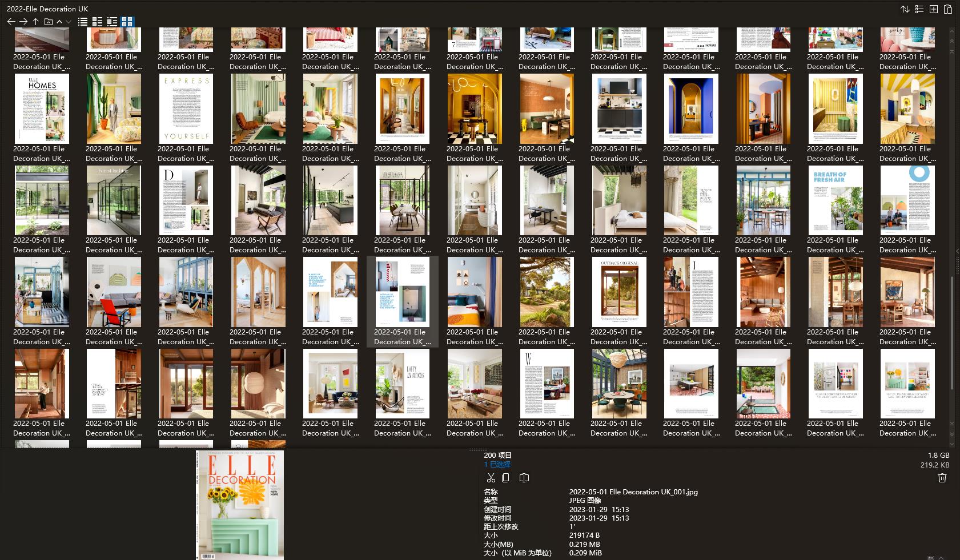Image resolution: width=960 pixels, height=560 pixels.
Task: Click the forward navigation arrow
Action: [x=23, y=22]
